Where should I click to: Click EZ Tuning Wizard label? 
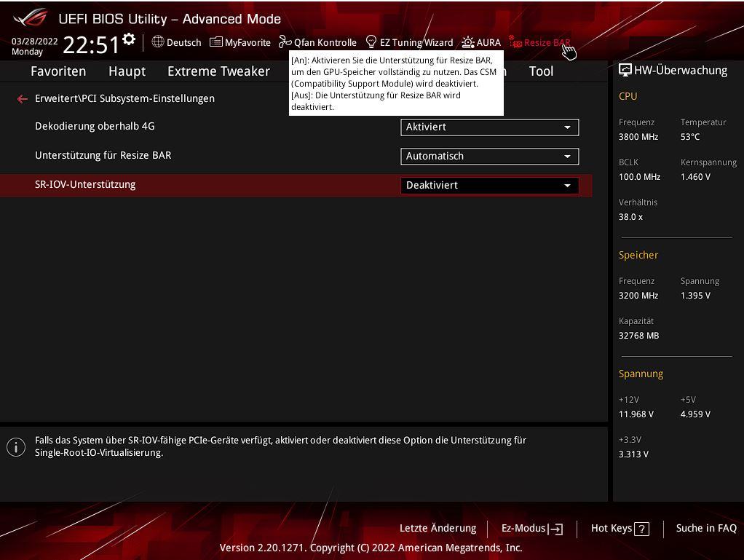pyautogui.click(x=416, y=43)
